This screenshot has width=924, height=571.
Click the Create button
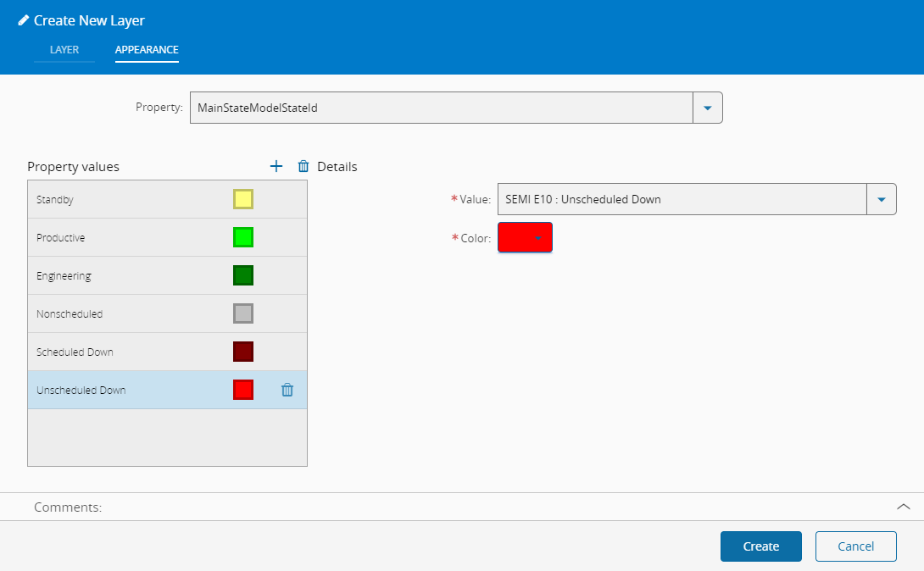760,546
